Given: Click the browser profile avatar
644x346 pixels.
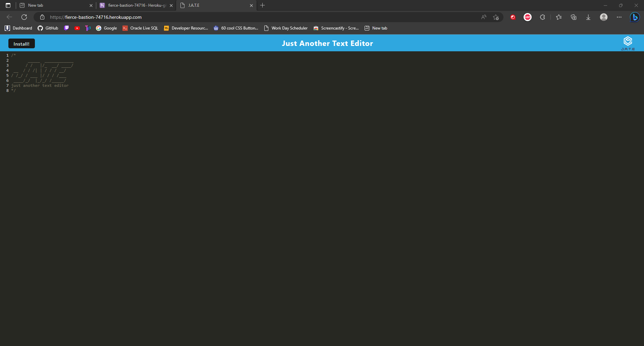Looking at the screenshot, I should click(x=603, y=17).
